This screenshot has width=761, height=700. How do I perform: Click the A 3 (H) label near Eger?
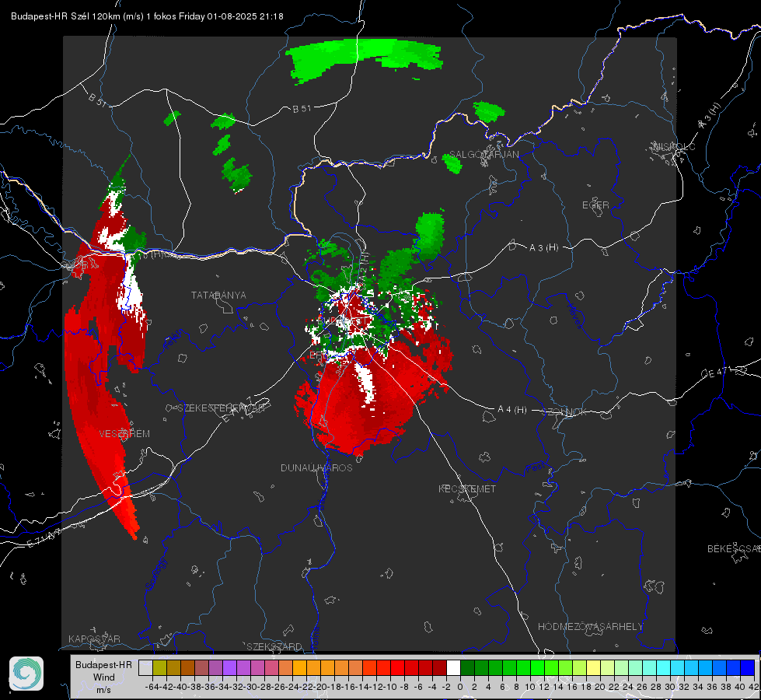pos(543,248)
